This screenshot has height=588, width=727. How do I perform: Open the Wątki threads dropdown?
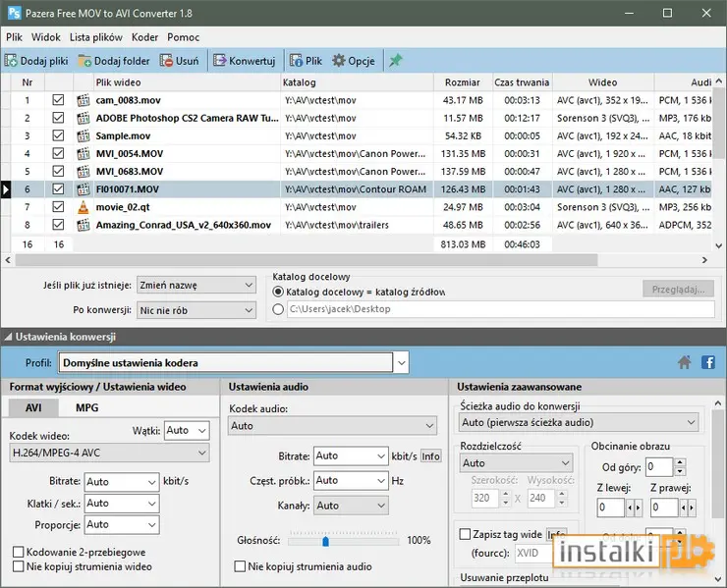point(187,431)
